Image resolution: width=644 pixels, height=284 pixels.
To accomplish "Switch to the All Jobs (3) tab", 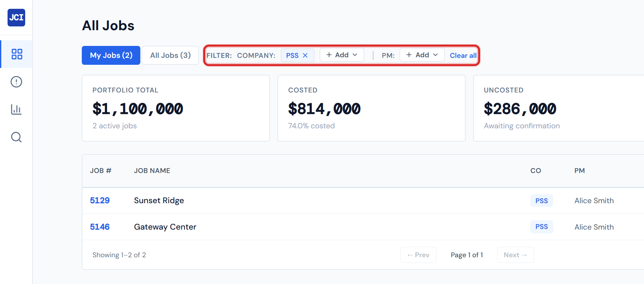I will 170,55.
